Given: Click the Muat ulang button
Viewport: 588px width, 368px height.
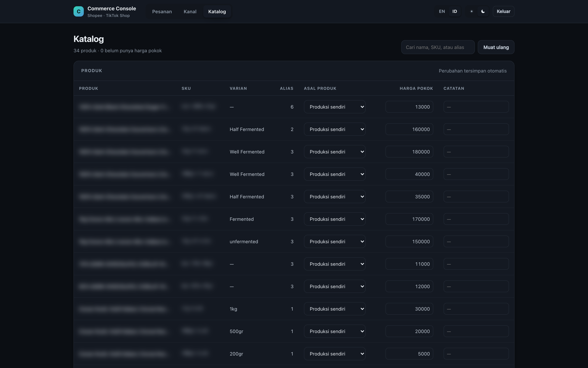Looking at the screenshot, I should tap(496, 47).
